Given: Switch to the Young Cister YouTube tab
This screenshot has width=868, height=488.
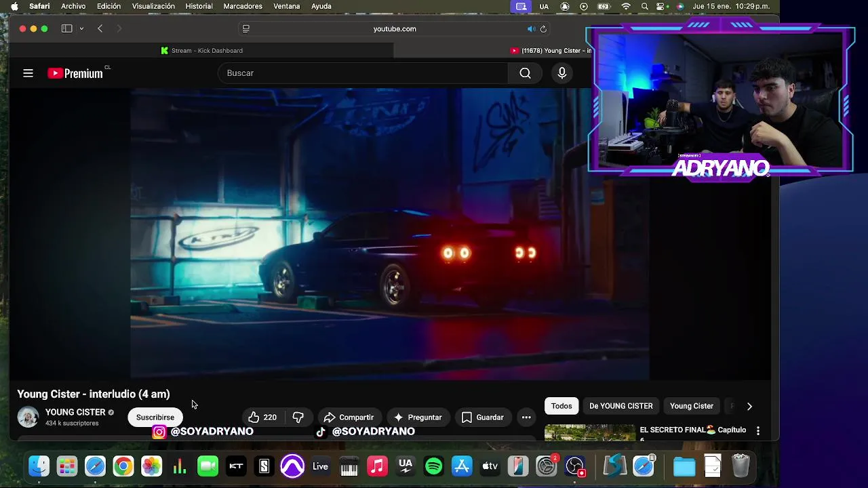Looking at the screenshot, I should pos(551,51).
